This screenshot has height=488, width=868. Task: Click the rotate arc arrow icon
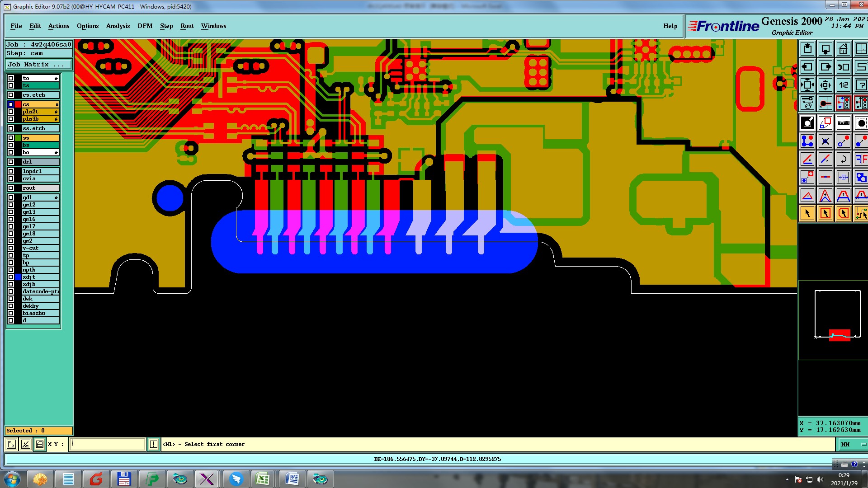tap(843, 159)
